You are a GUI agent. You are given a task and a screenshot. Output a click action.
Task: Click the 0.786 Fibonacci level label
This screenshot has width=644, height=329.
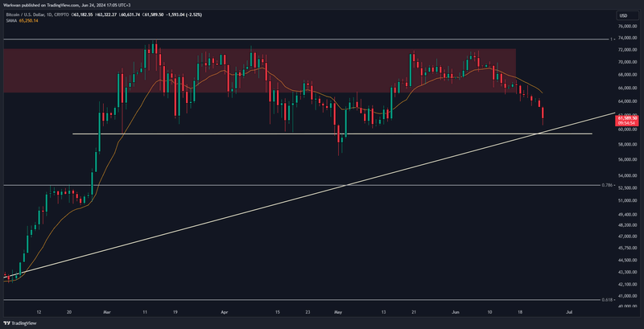pyautogui.click(x=608, y=184)
